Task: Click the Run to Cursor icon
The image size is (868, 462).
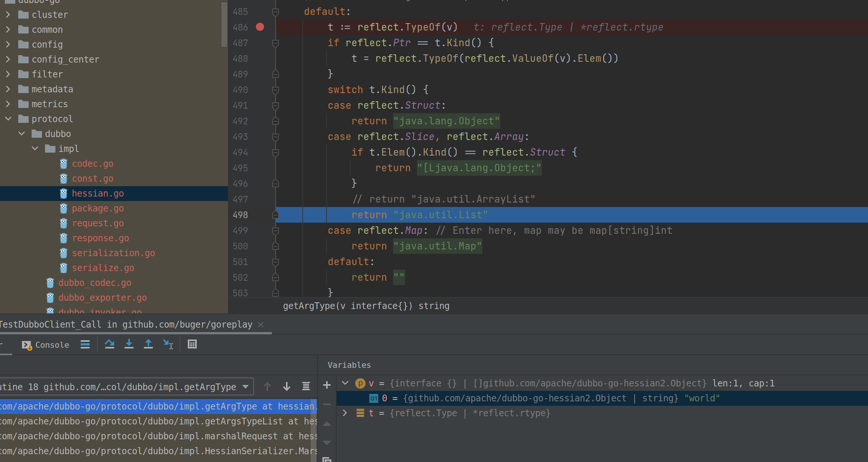Action: 168,344
